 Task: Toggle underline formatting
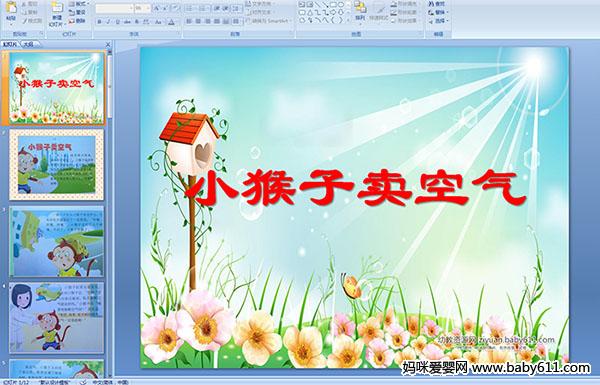tap(117, 22)
